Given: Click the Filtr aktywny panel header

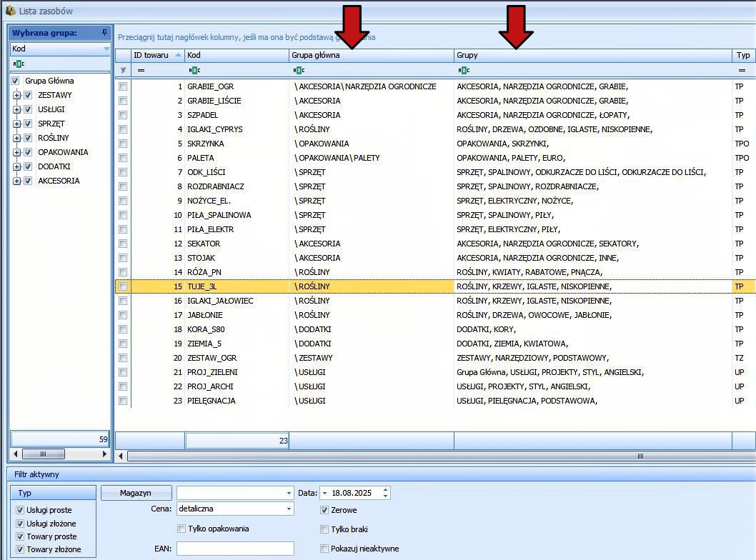Looking at the screenshot, I should [x=381, y=474].
